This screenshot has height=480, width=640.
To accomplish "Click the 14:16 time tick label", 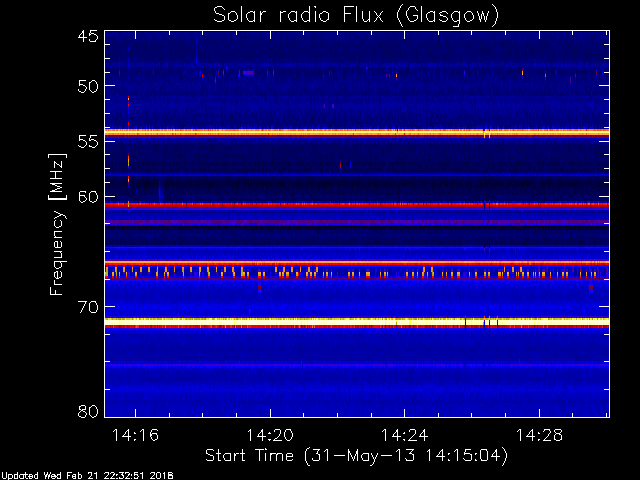I will click(135, 435).
